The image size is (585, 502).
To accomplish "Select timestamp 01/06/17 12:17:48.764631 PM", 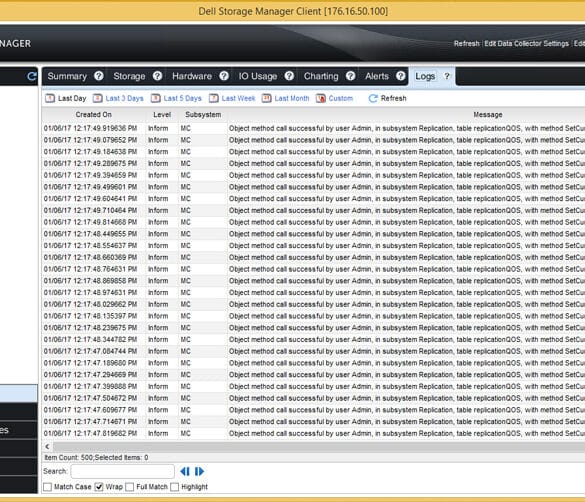I will coord(90,269).
